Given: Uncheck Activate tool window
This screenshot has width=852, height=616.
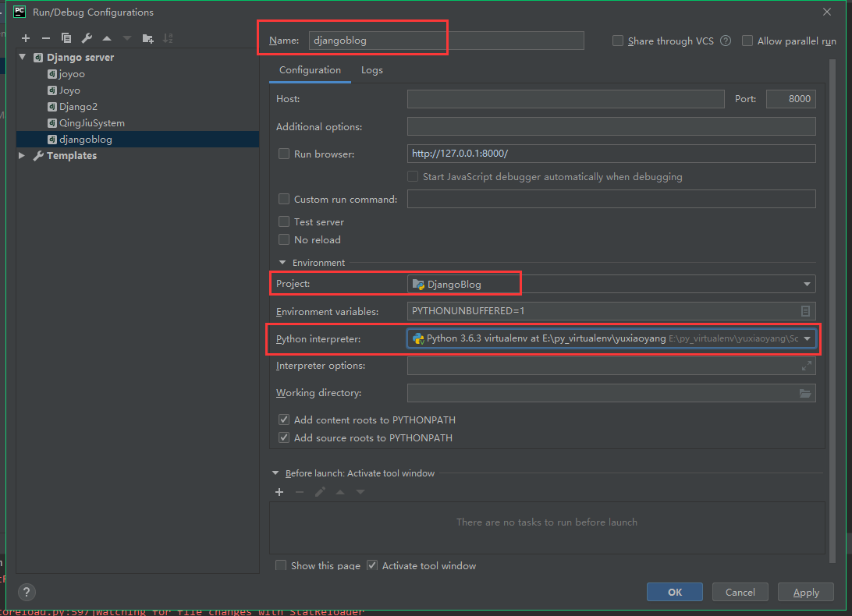Looking at the screenshot, I should coord(372,565).
